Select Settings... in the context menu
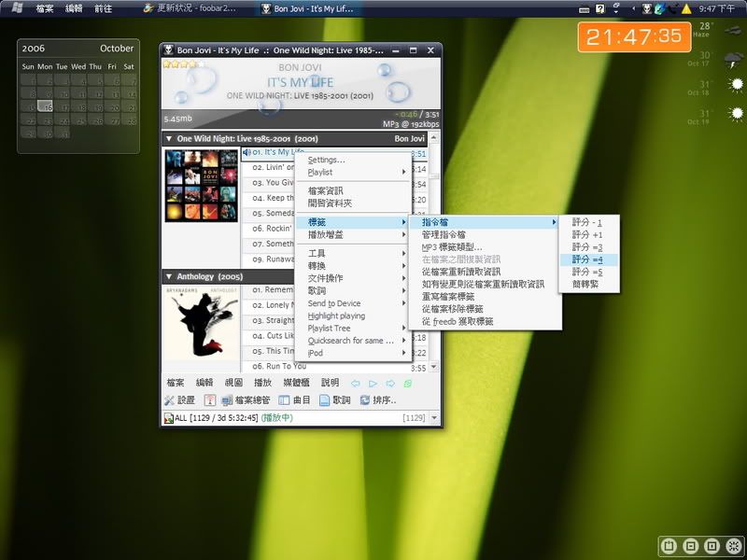 [354, 160]
